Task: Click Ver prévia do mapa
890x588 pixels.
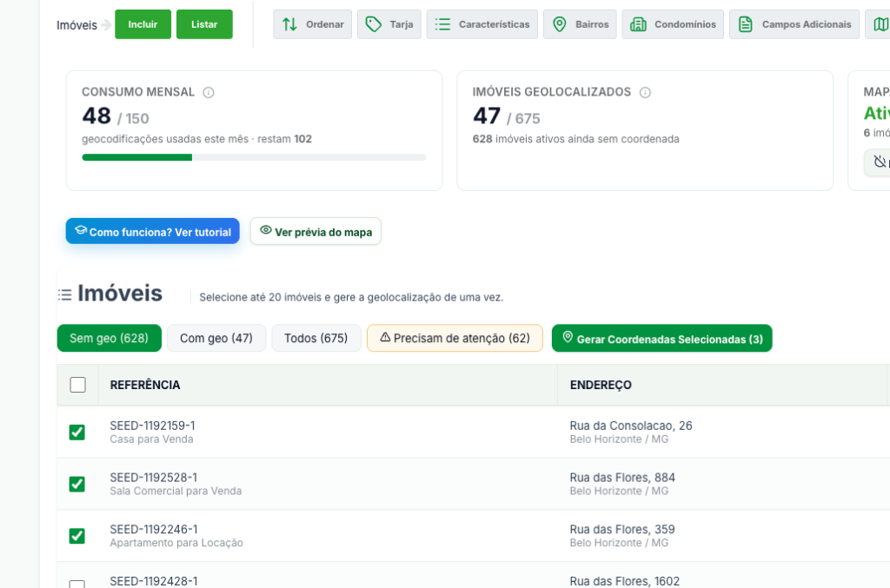Action: [x=315, y=231]
